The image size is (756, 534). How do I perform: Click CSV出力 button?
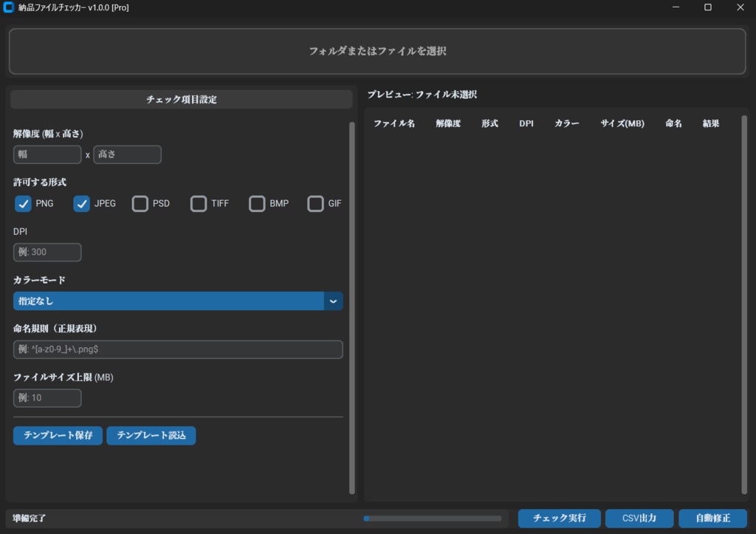coord(639,518)
